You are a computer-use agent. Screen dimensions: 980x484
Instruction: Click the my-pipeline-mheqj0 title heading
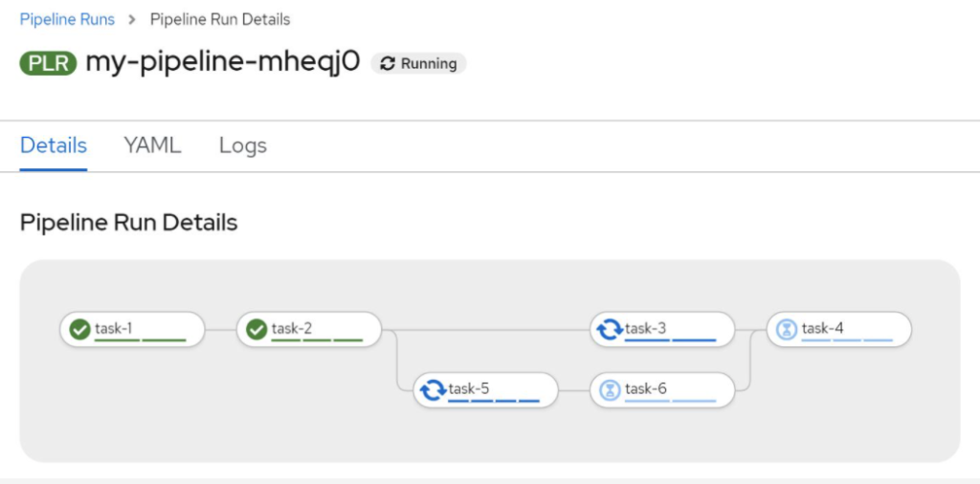(x=223, y=62)
